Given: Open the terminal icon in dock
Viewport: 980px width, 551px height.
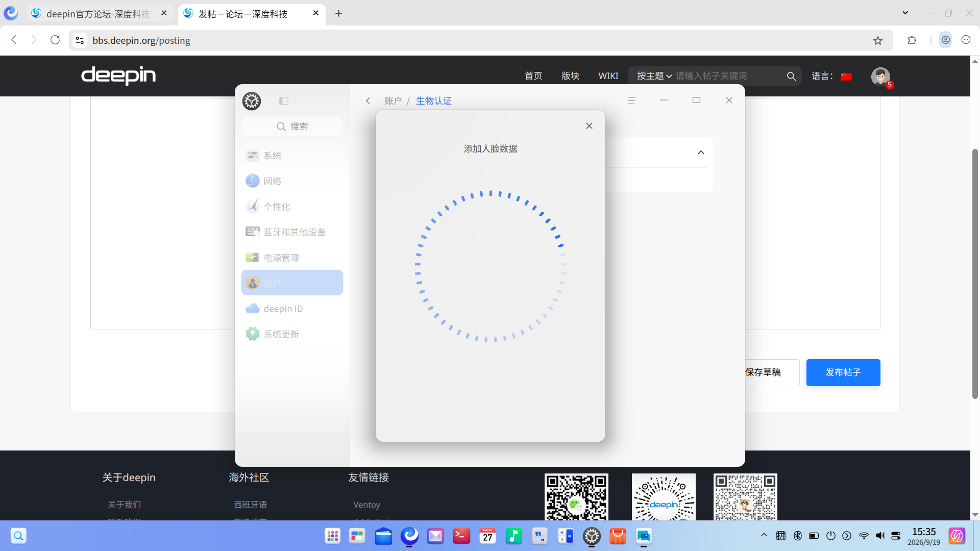Looking at the screenshot, I should tap(461, 536).
